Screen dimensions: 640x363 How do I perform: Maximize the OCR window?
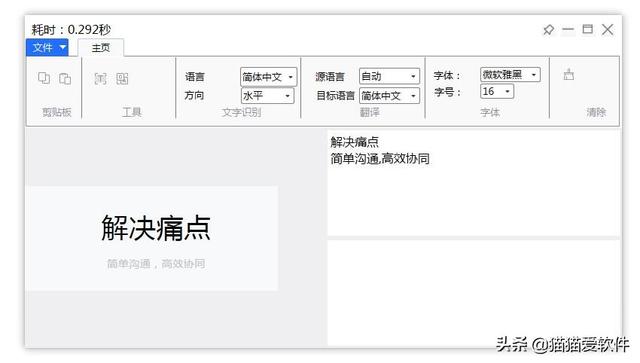pyautogui.click(x=587, y=29)
